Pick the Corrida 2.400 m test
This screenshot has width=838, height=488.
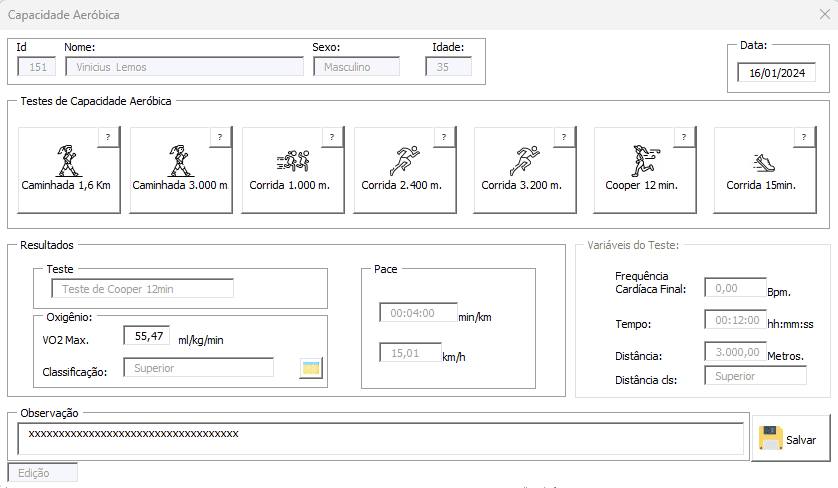405,170
